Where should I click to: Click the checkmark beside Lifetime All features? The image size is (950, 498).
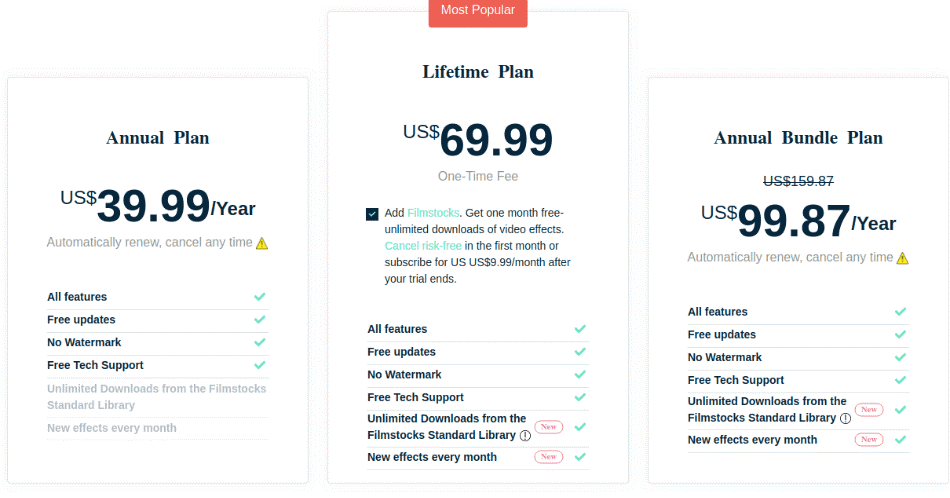580,329
